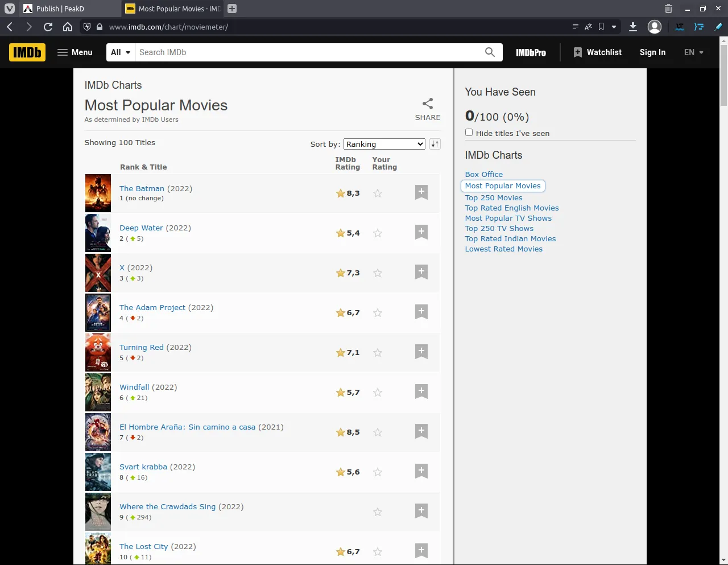Rate El Hombre Araña with star icon
The height and width of the screenshot is (565, 728).
(x=378, y=432)
